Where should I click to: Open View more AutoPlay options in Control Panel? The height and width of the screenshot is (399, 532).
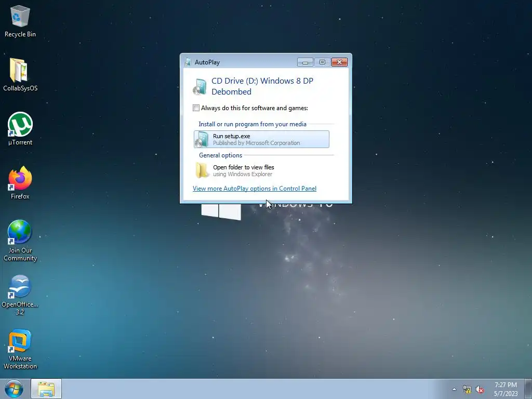[x=255, y=189]
